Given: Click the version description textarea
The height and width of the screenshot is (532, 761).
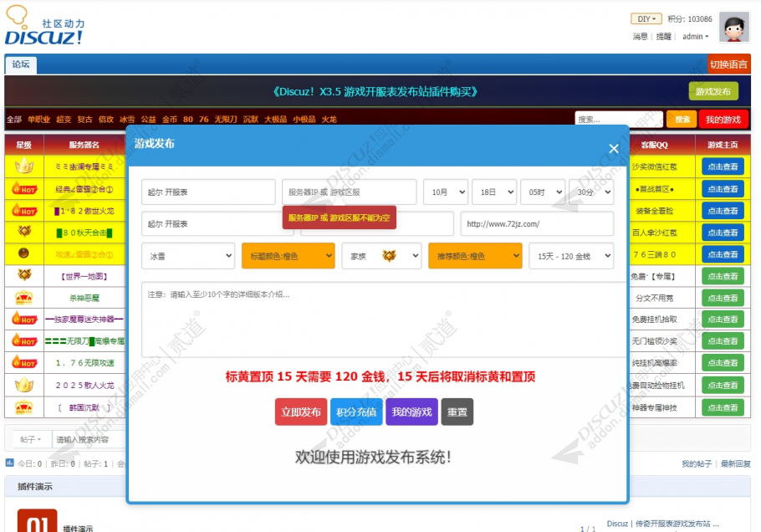Looking at the screenshot, I should pos(383,320).
